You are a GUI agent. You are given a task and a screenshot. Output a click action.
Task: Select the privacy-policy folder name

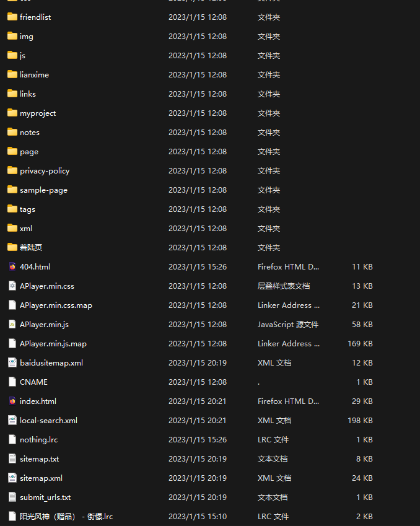pos(45,171)
